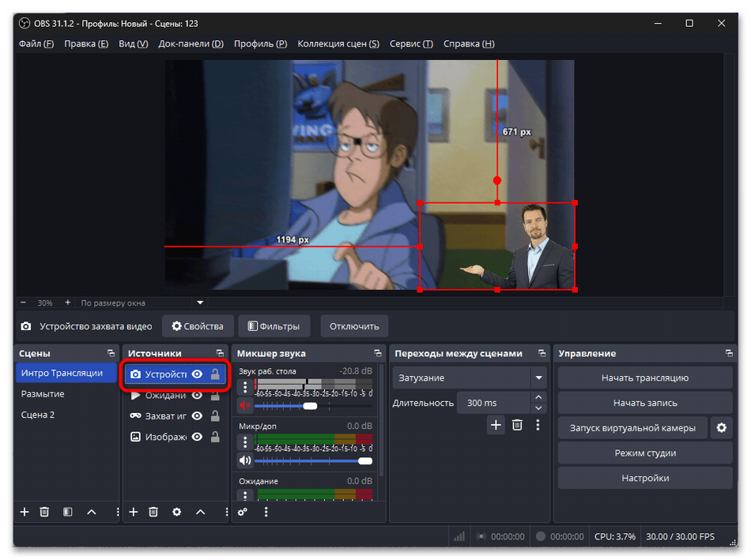Add a new transition with plus
The width and height of the screenshot is (751, 560).
pos(496,425)
